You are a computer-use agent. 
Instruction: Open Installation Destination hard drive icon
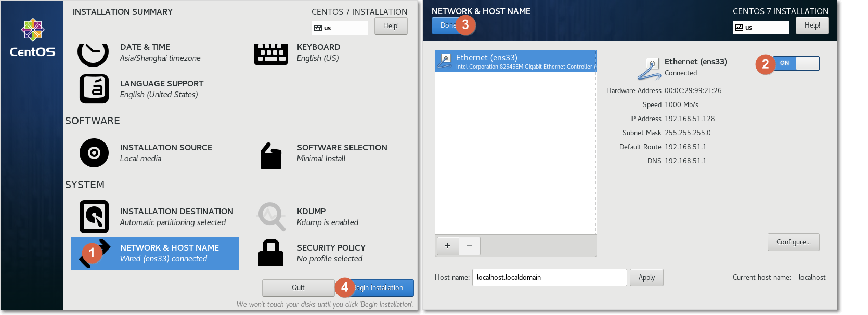[x=94, y=217]
